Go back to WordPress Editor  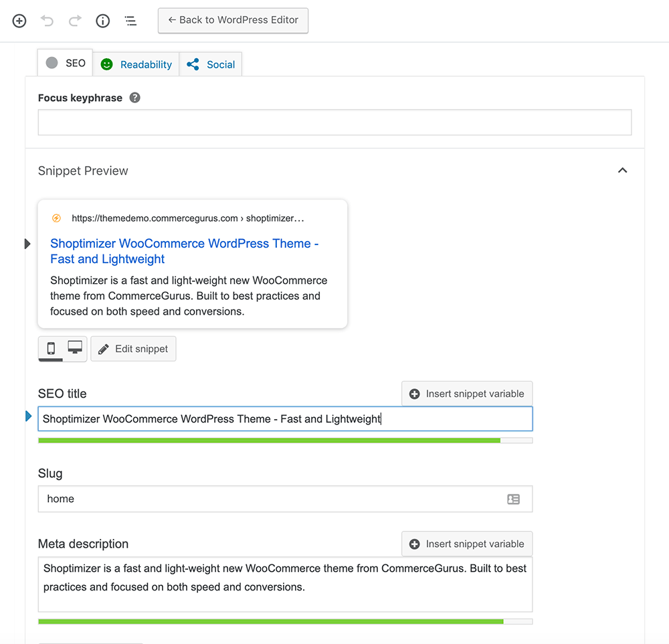(233, 20)
